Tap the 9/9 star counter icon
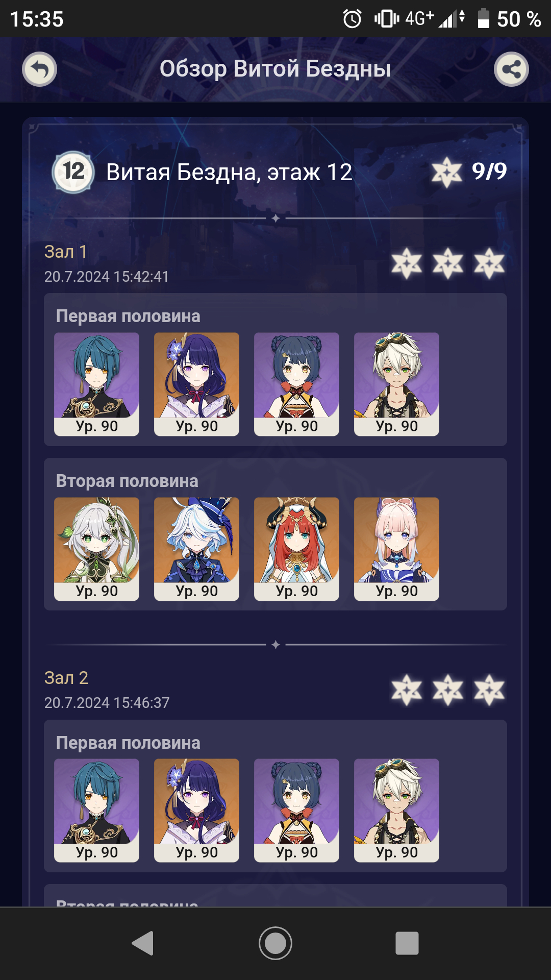 (x=447, y=172)
